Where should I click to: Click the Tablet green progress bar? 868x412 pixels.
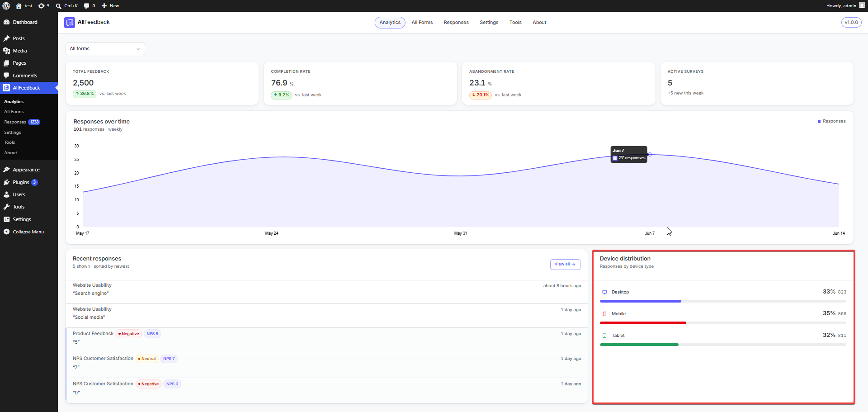639,345
